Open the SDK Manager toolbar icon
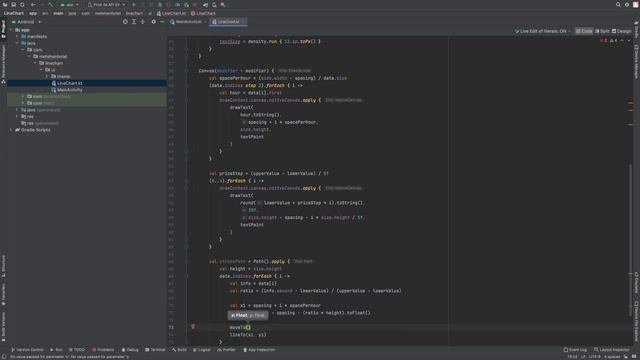Screen dimensions: 640x360 click(x=223, y=4)
